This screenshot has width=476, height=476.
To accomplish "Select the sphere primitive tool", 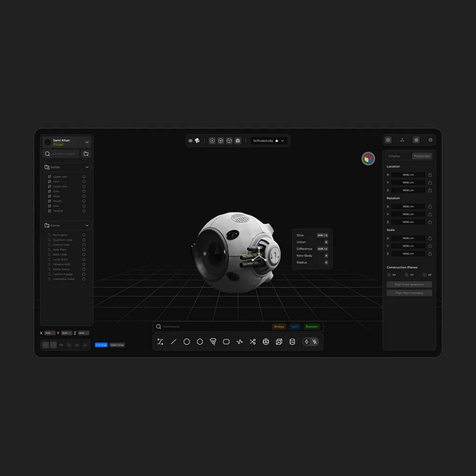I will tap(266, 342).
